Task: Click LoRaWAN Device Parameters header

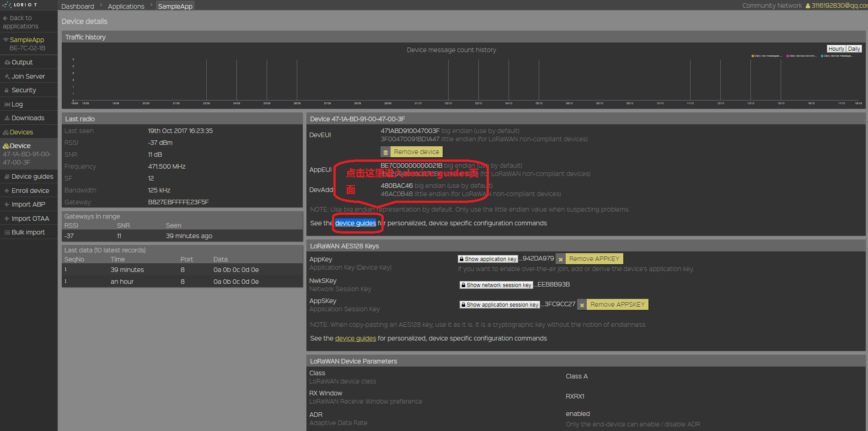Action: pos(586,361)
